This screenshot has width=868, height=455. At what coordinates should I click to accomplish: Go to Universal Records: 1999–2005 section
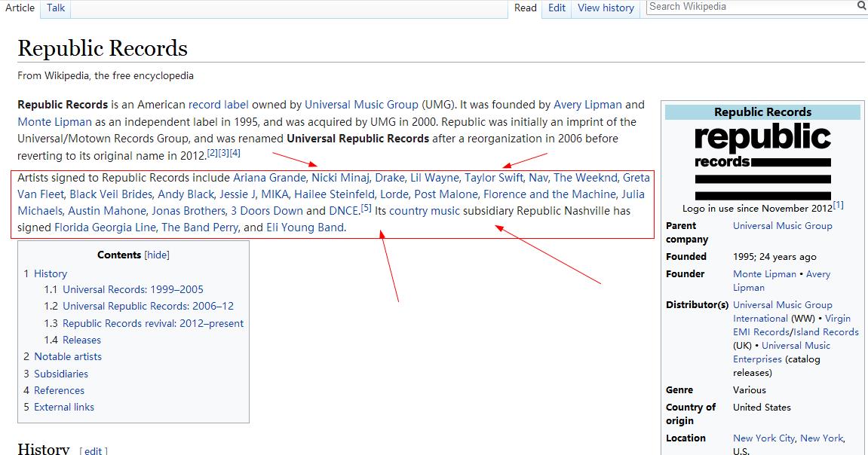click(x=133, y=289)
